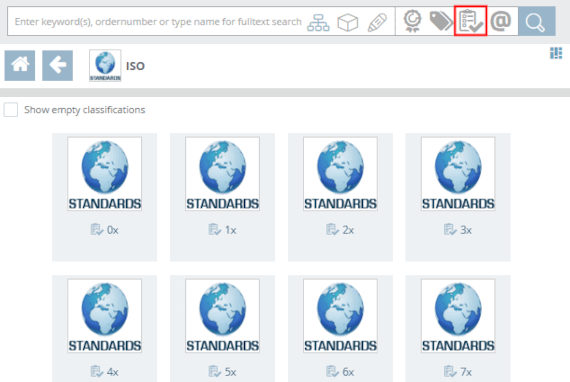Open the 2x Standards globe thumbnail
The width and height of the screenshot is (570, 382).
340,174
